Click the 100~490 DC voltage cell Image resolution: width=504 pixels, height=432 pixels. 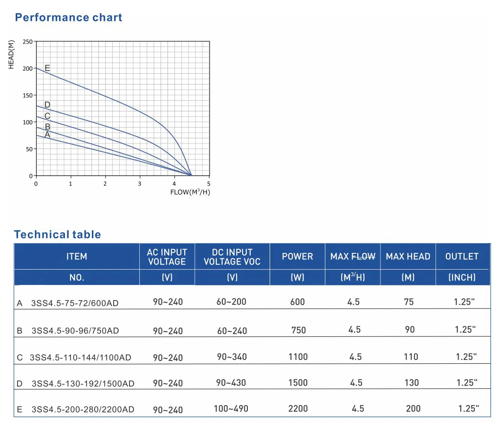pyautogui.click(x=231, y=409)
